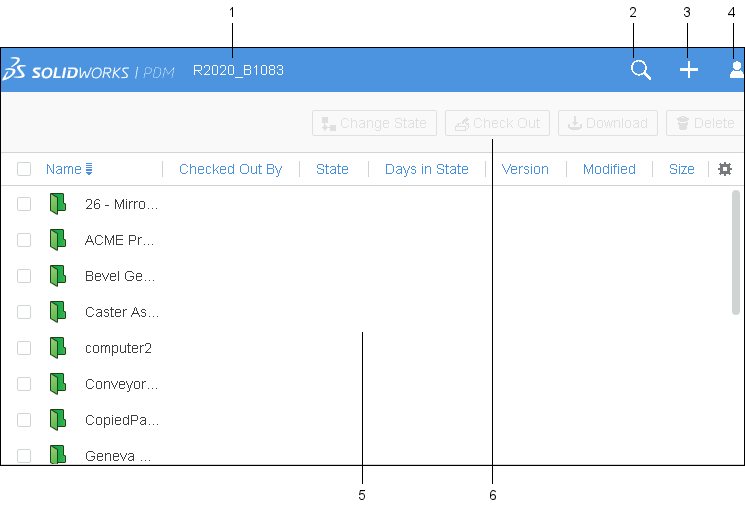Click the plus add icon

[x=688, y=70]
